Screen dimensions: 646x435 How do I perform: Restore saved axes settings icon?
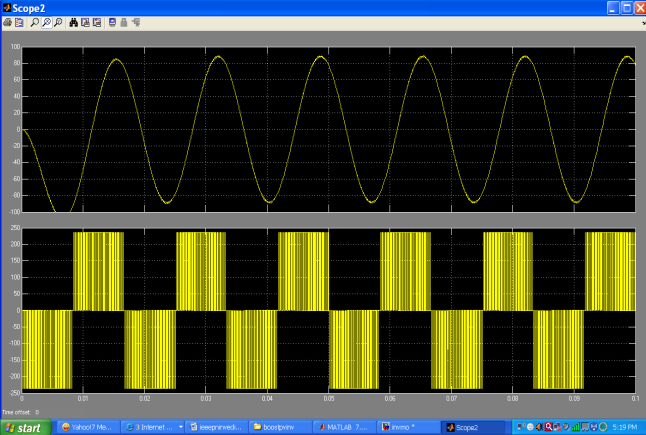pos(96,21)
